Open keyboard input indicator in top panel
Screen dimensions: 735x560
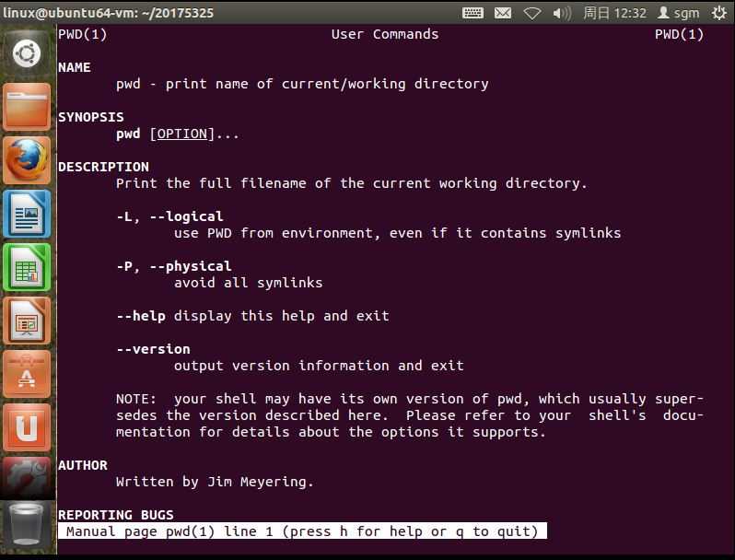coord(472,13)
